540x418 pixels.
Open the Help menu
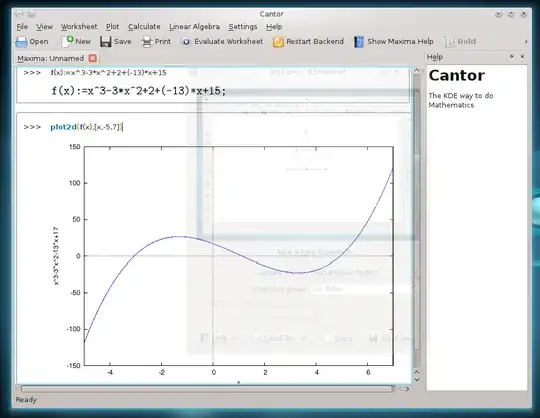pyautogui.click(x=274, y=27)
